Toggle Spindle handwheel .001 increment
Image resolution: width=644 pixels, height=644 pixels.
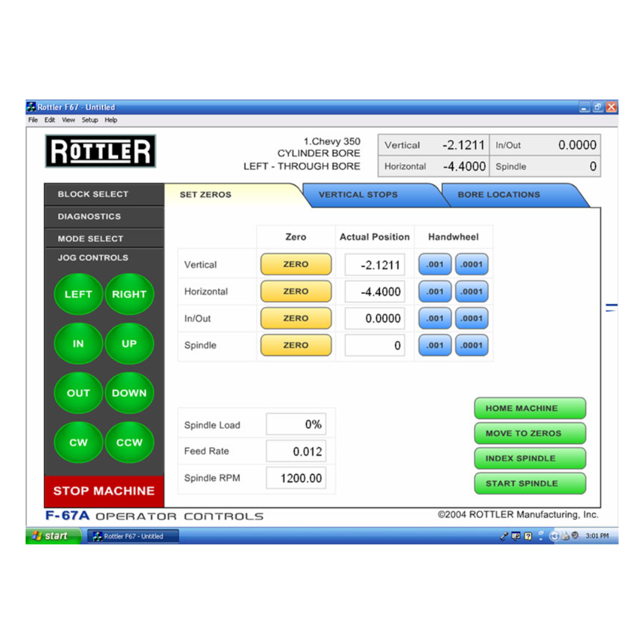435,345
